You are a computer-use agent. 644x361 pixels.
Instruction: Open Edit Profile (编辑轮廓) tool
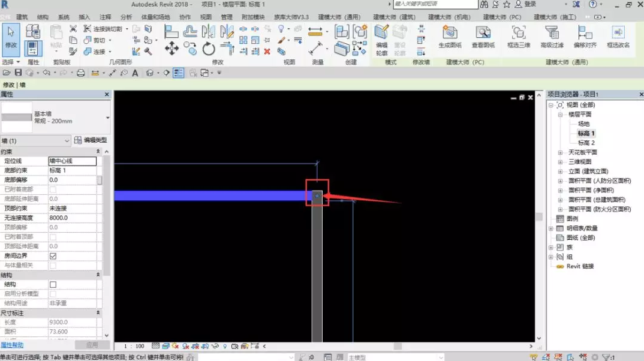(x=381, y=38)
